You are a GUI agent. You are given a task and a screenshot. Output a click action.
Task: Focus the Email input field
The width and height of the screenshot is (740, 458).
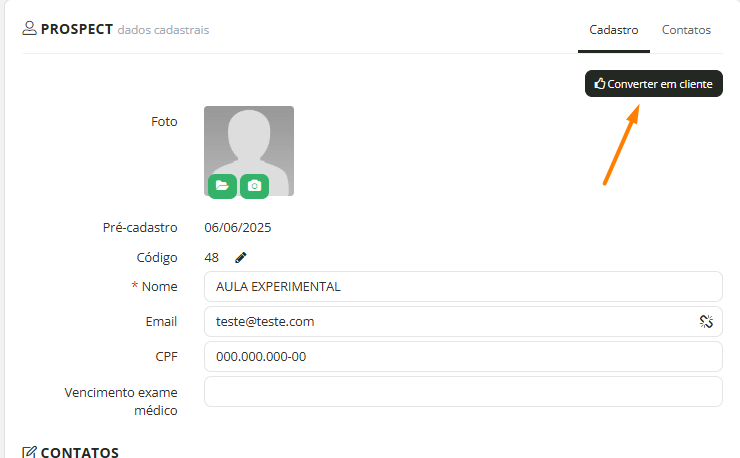click(463, 322)
